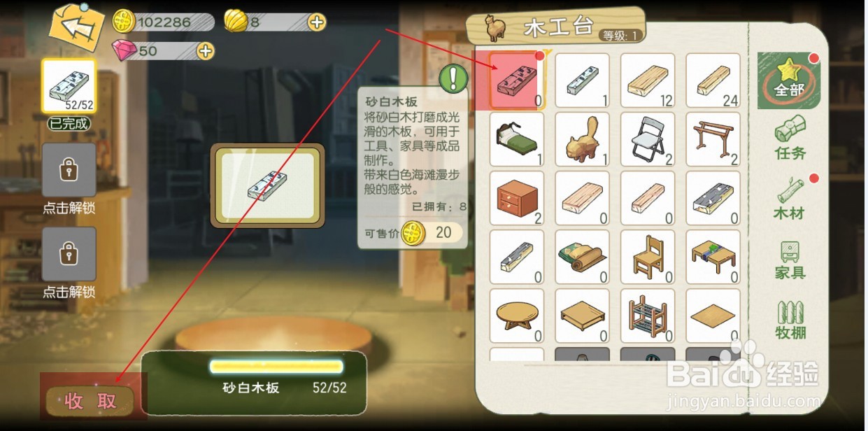The width and height of the screenshot is (868, 431).
Task: Open the 牧棚 category tab
Action: click(x=790, y=320)
